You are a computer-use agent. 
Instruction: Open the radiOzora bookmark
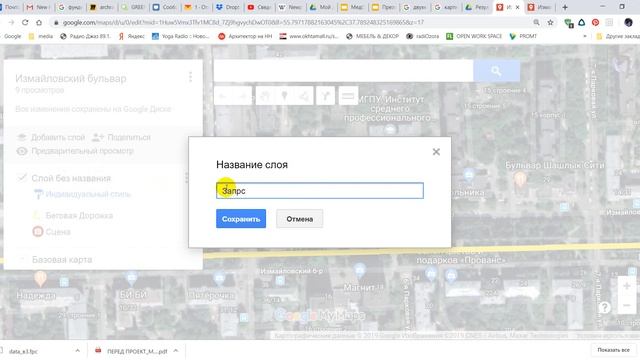(x=422, y=36)
